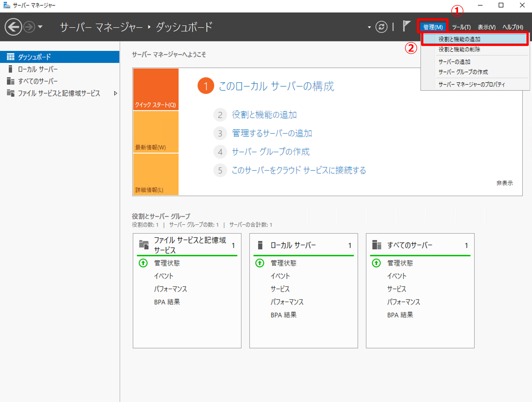
Task: Click ファイル サービスと記憶域サービス tile header icon
Action: (144, 245)
